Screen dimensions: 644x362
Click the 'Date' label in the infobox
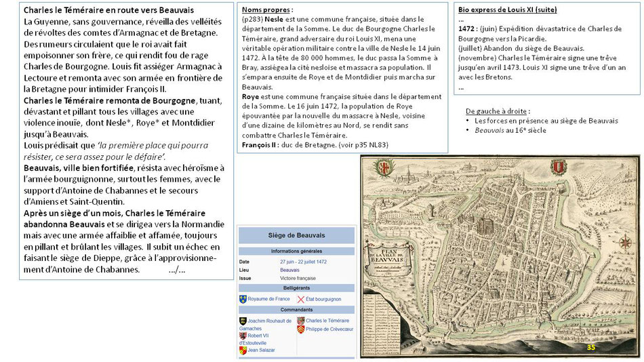click(x=244, y=262)
